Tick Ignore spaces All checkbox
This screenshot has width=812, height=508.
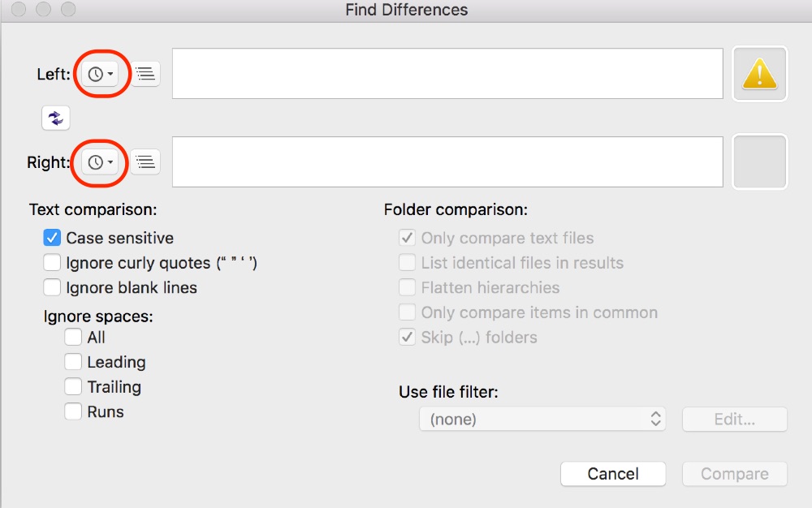point(74,337)
